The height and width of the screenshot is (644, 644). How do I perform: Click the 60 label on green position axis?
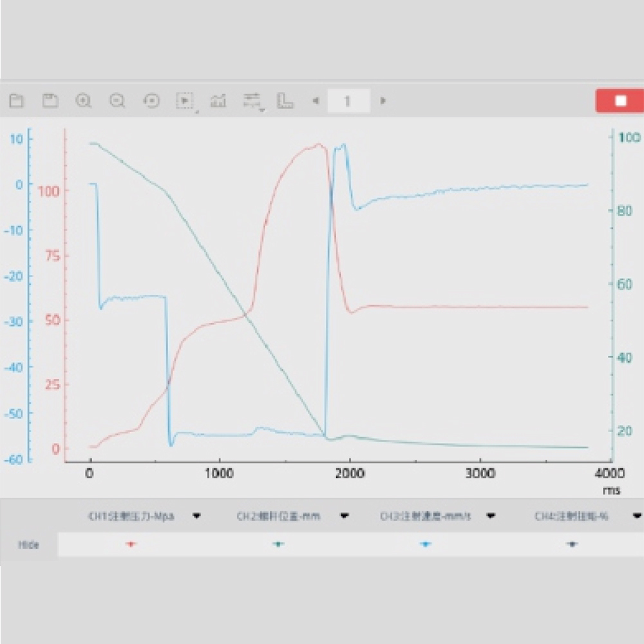coord(625,284)
